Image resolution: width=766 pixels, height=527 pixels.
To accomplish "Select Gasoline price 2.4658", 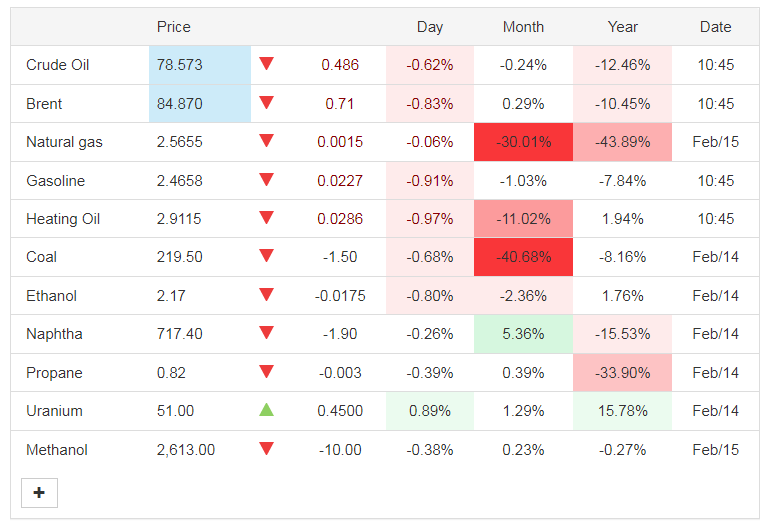I will [x=179, y=181].
